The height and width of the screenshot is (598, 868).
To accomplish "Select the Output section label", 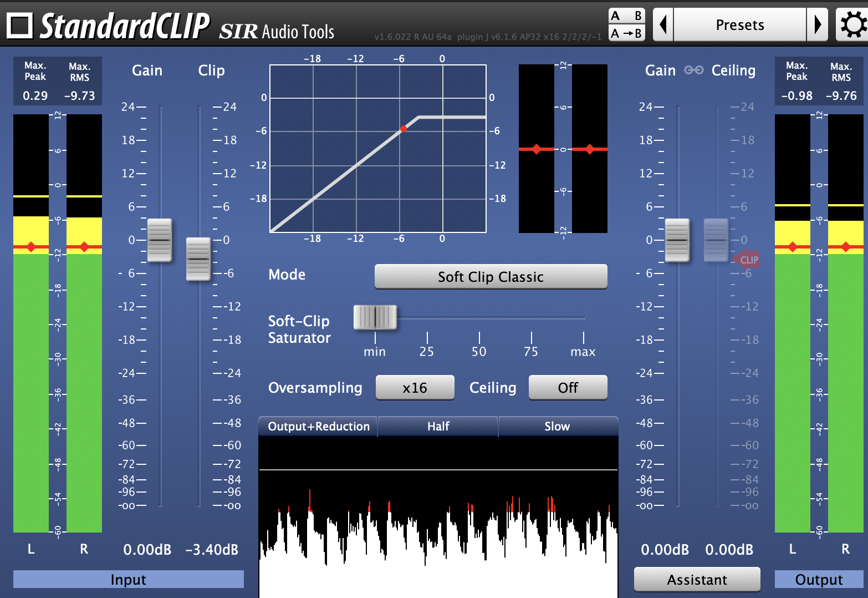I will pos(819,579).
